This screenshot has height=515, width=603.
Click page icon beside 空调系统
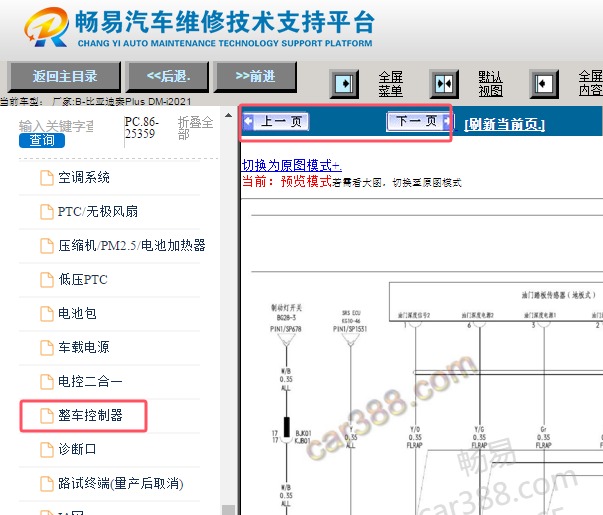tap(47, 178)
